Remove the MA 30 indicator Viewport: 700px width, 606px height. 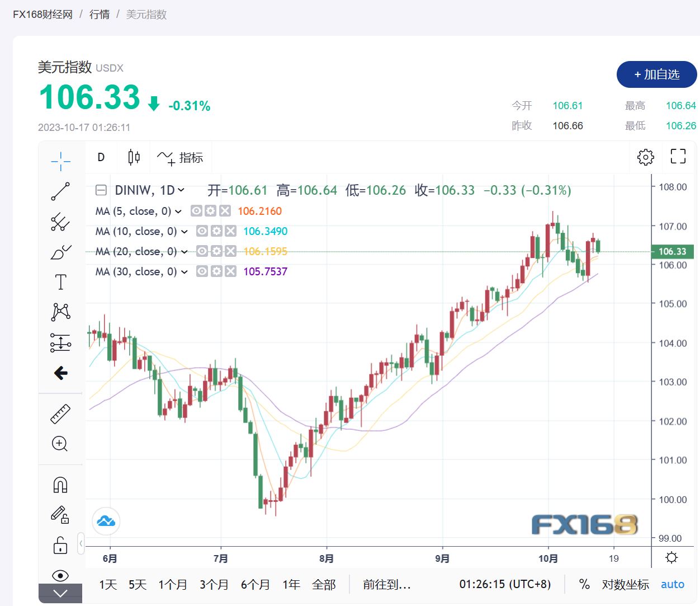230,271
